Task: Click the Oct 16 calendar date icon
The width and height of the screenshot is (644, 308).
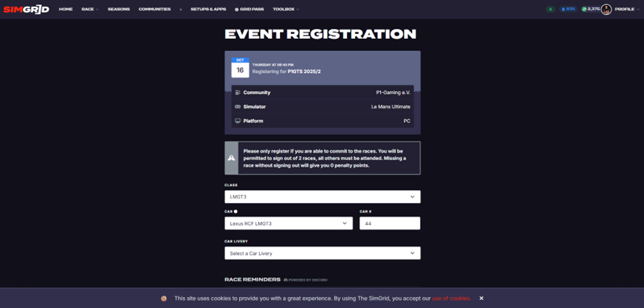Action: click(x=240, y=67)
